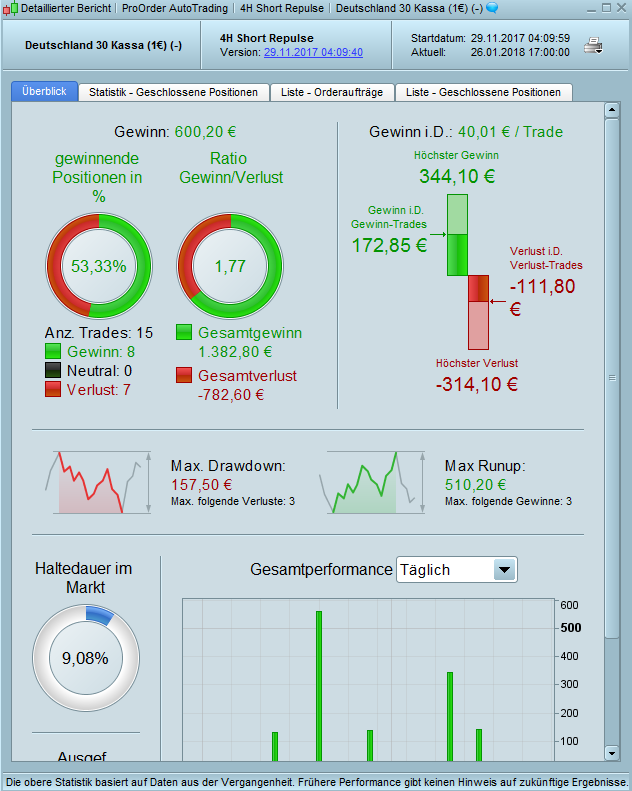Click the winning positions 53,33% donut chart

(x=99, y=266)
